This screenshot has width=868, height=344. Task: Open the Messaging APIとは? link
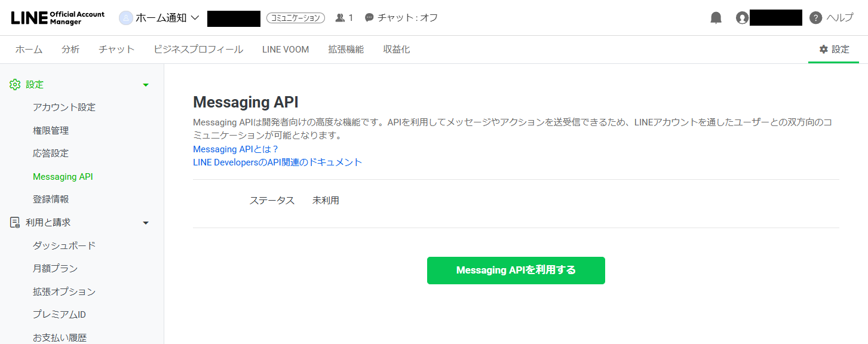click(x=236, y=149)
